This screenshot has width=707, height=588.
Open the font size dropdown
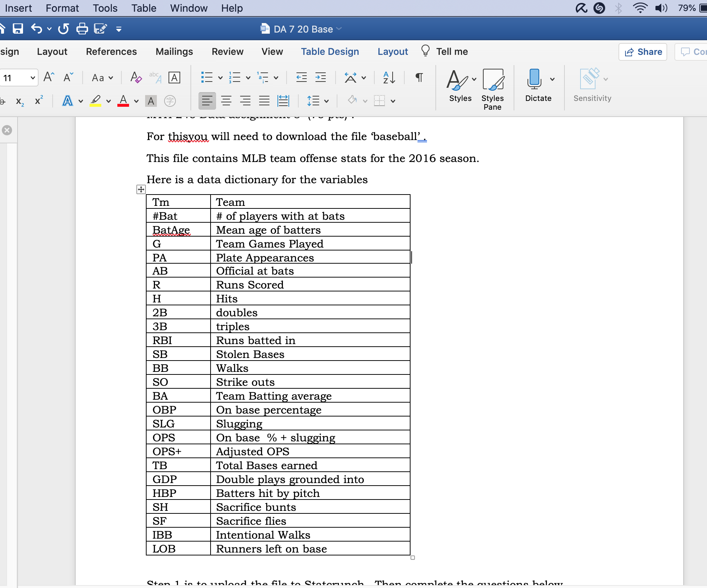pyautogui.click(x=32, y=78)
